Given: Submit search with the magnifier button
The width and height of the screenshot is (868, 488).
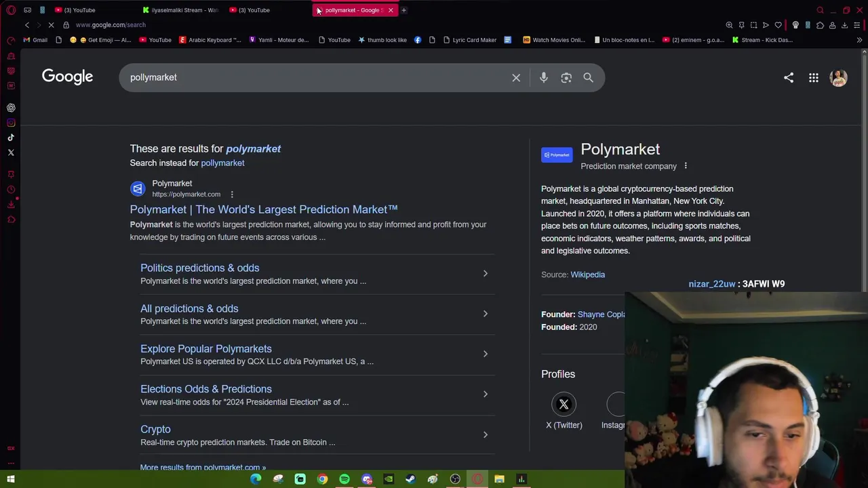Looking at the screenshot, I should click(x=588, y=77).
